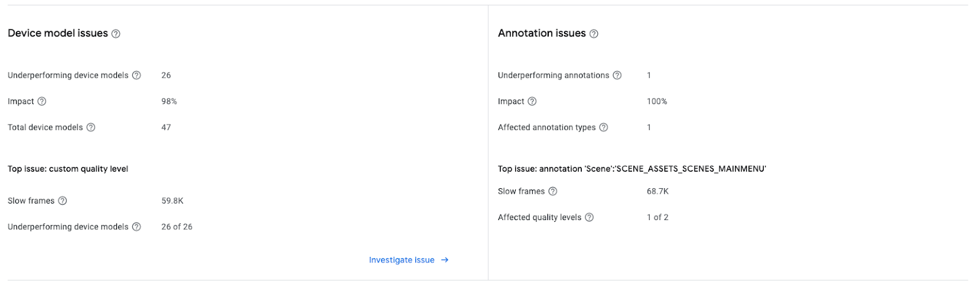Click help icon next to Affected quality levels
Screen dimensions: 980x290
(x=589, y=218)
